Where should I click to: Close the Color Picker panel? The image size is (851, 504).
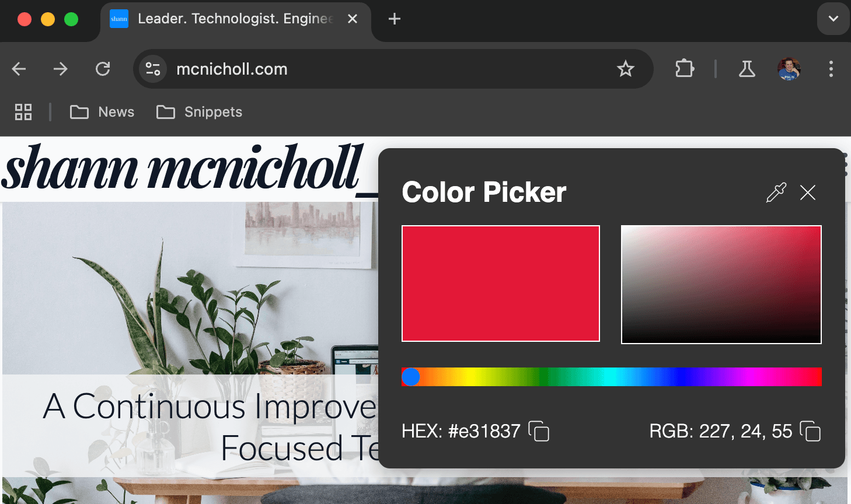click(807, 192)
